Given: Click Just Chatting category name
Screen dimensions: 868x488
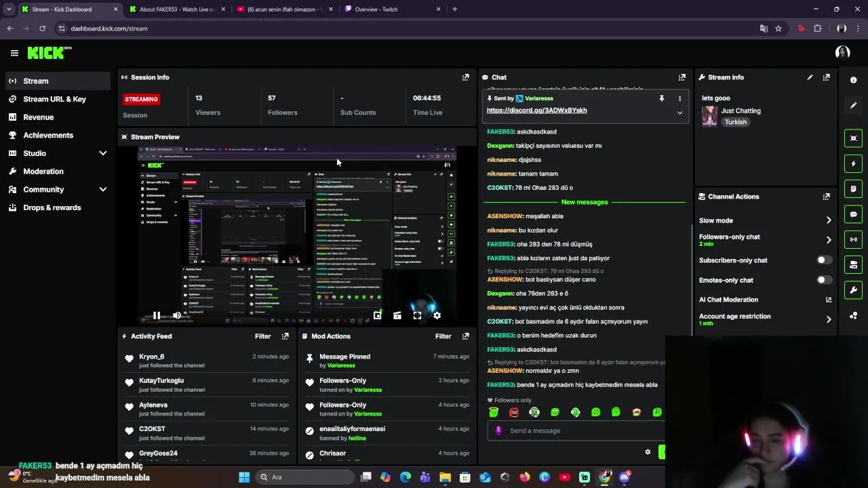Looking at the screenshot, I should click(x=741, y=110).
